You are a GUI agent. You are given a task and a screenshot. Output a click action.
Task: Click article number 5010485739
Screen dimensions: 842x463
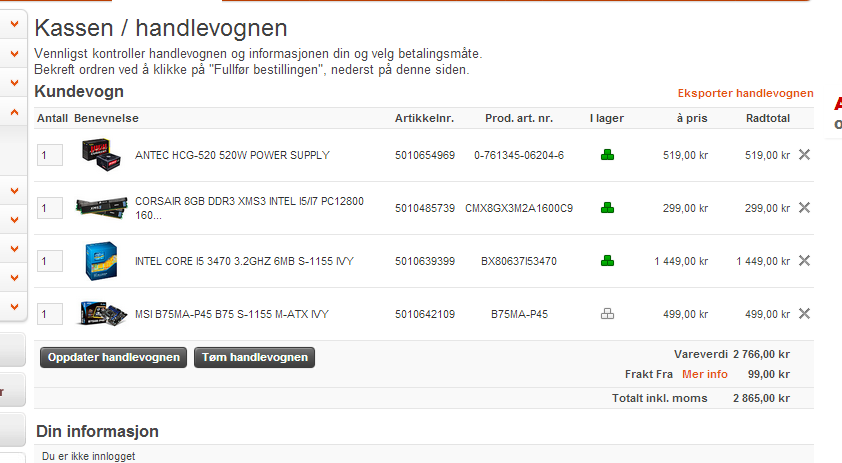(x=425, y=208)
